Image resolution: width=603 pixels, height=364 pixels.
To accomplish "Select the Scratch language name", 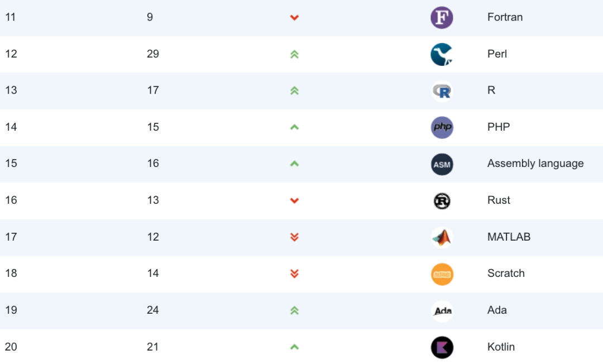I will (506, 274).
